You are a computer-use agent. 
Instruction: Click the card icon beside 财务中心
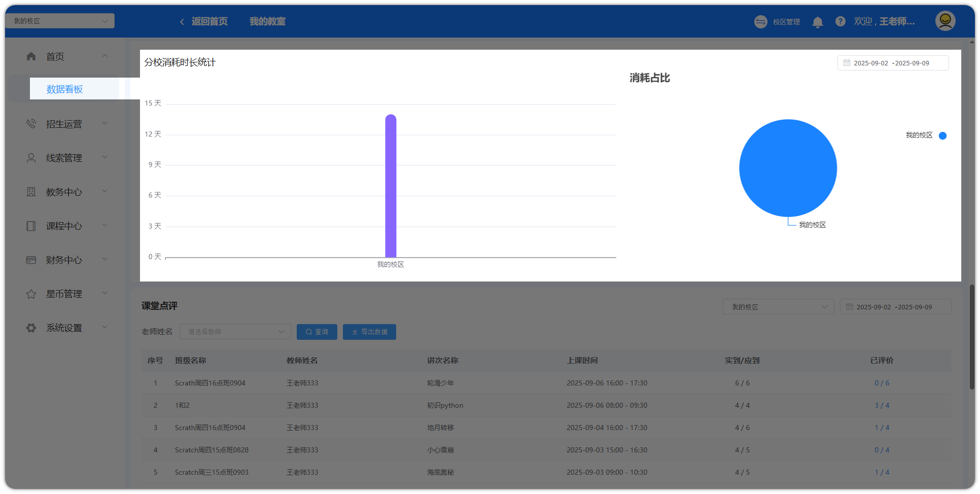(31, 260)
